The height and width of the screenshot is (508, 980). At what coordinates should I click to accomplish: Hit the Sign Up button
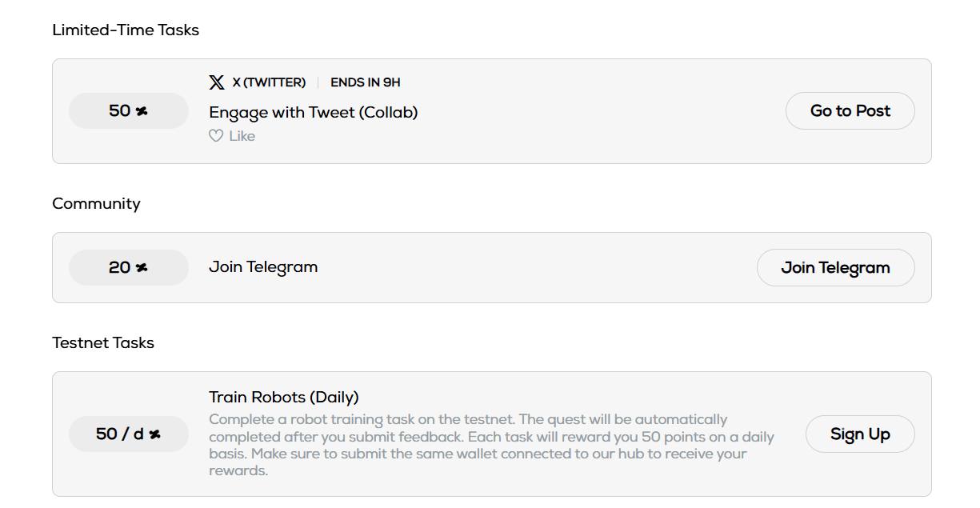point(859,434)
